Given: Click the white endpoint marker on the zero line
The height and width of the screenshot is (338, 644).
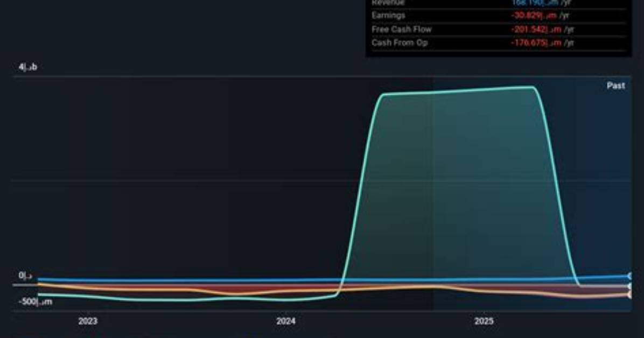Looking at the screenshot, I should click(x=629, y=286).
